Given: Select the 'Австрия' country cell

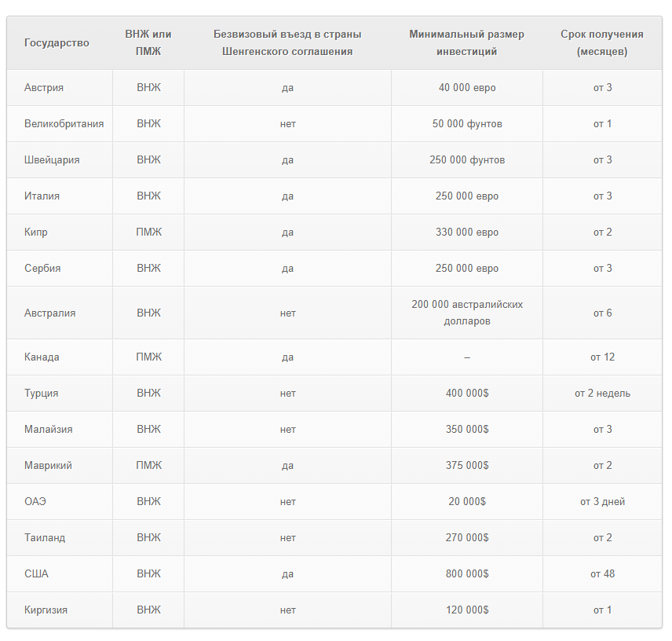Looking at the screenshot, I should (x=44, y=88).
